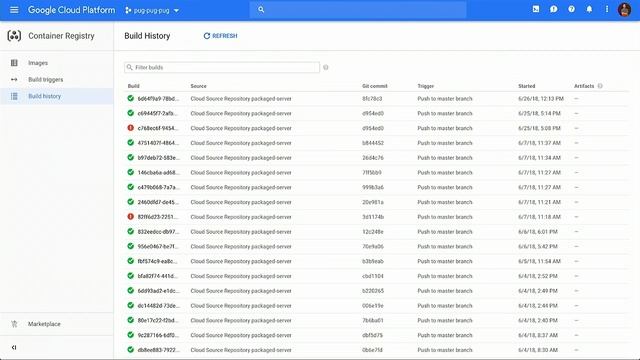Click git commit 8fc78c3
Screen dimensions: 640x360
tap(372, 99)
